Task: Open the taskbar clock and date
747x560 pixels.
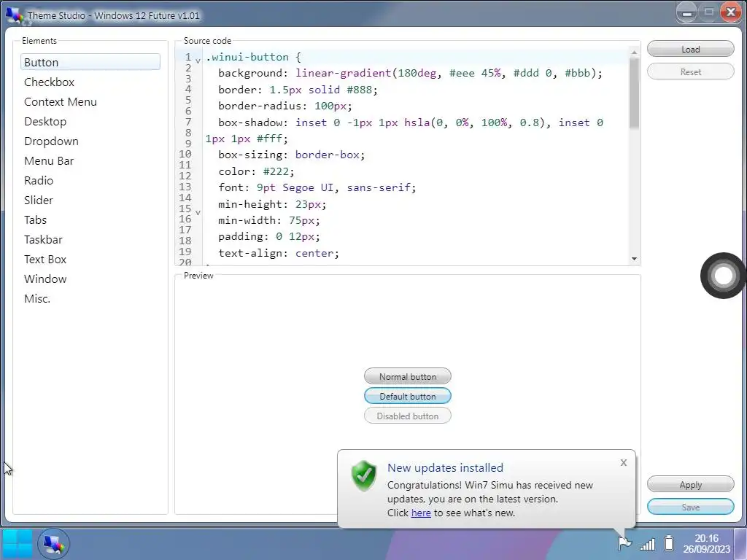Action: (706, 543)
